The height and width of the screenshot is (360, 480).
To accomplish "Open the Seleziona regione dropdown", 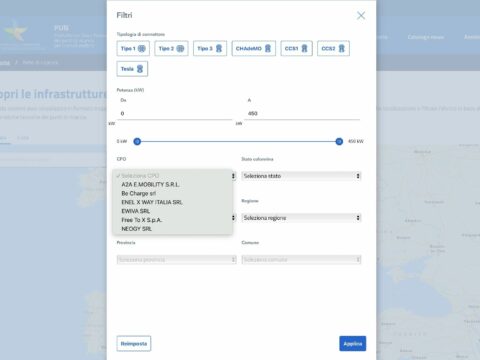I will [301, 218].
